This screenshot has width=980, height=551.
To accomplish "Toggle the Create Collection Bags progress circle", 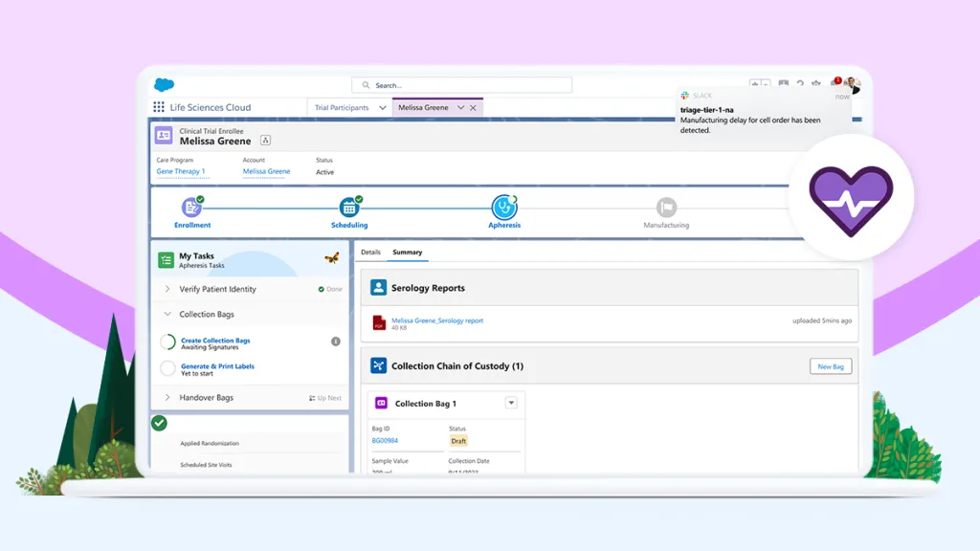I will [167, 342].
